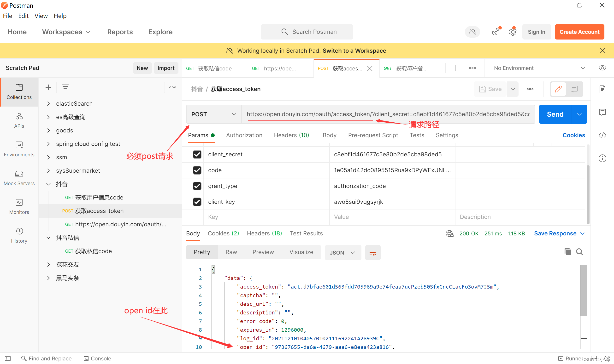Toggle line wrap in response viewer
The width and height of the screenshot is (614, 364).
pos(372,252)
